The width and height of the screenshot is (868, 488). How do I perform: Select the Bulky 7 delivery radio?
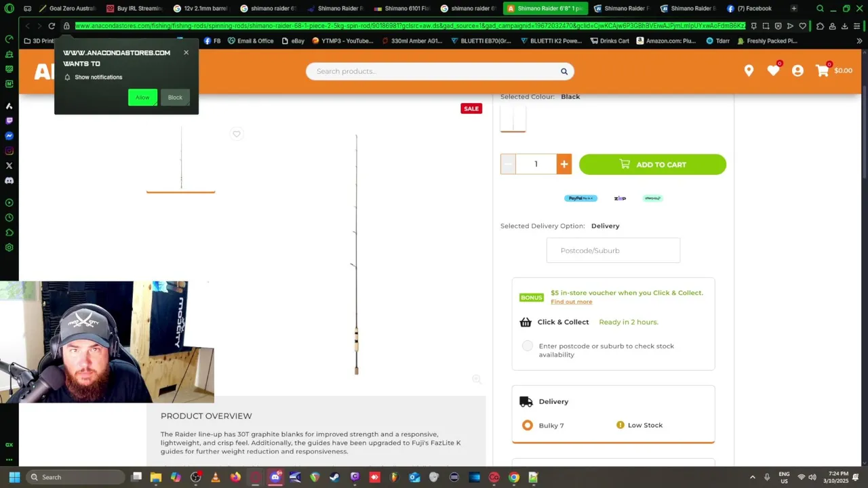tap(527, 425)
